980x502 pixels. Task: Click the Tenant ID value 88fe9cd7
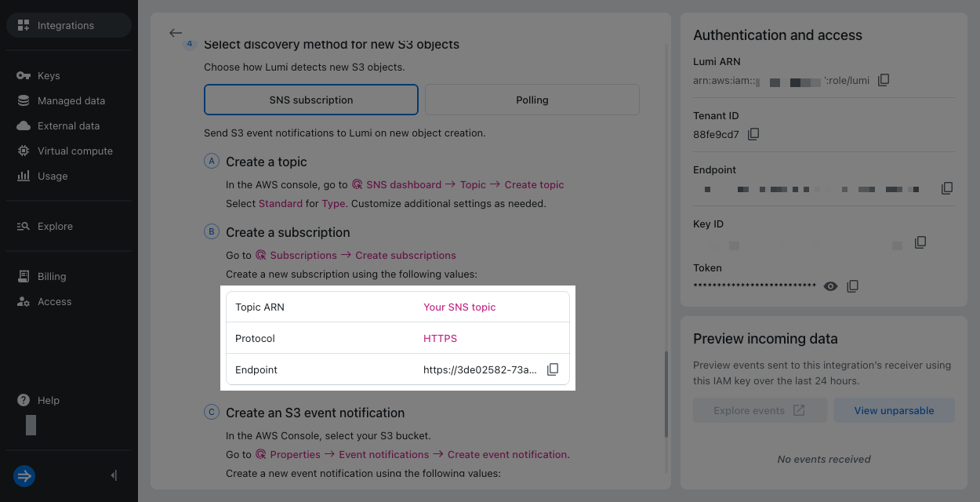(716, 134)
